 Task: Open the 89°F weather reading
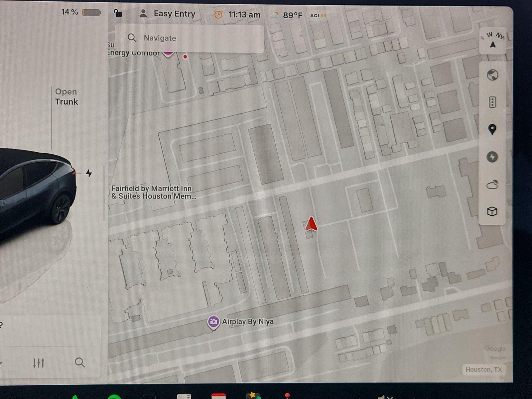pos(293,15)
